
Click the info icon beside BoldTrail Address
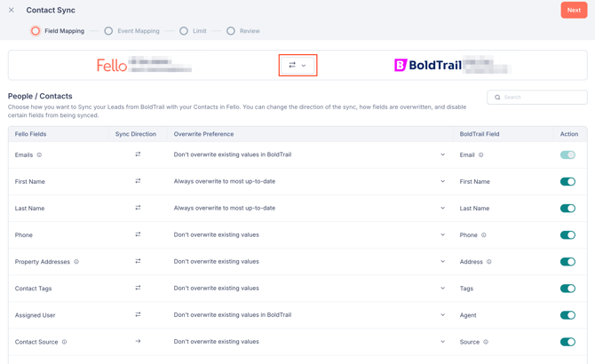pyautogui.click(x=488, y=262)
